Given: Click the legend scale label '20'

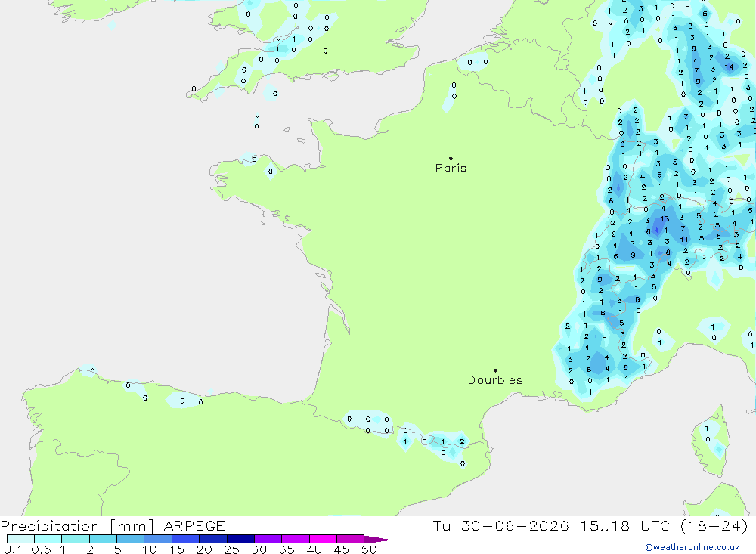Looking at the screenshot, I should tap(204, 549).
